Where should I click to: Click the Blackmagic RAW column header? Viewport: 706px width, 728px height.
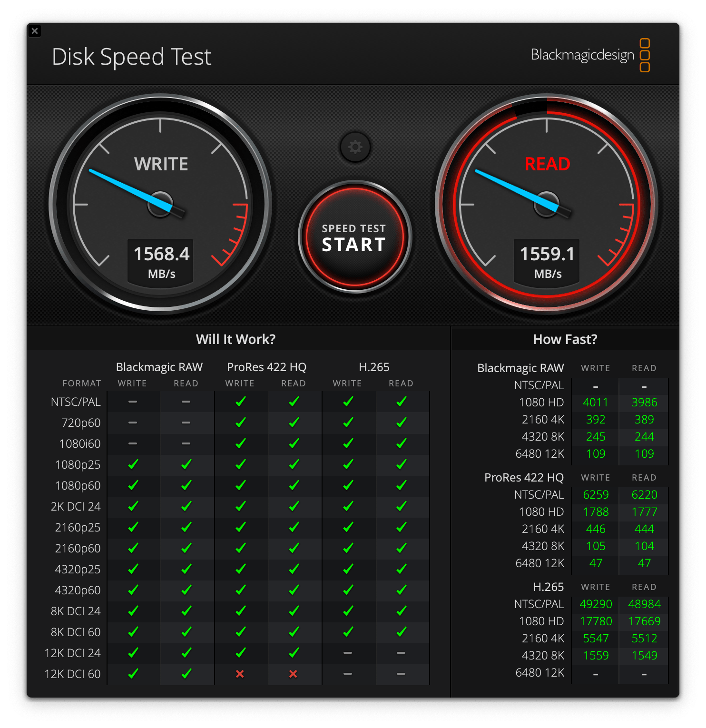159,367
